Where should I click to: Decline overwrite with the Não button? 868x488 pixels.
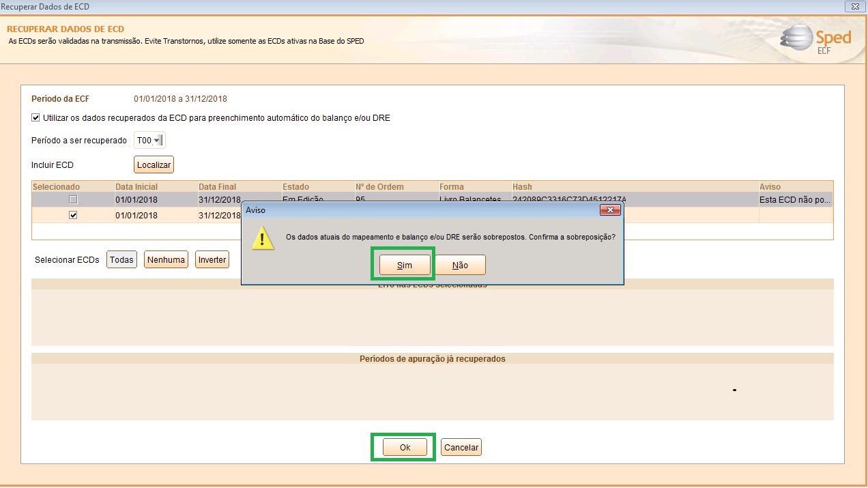[x=460, y=265]
